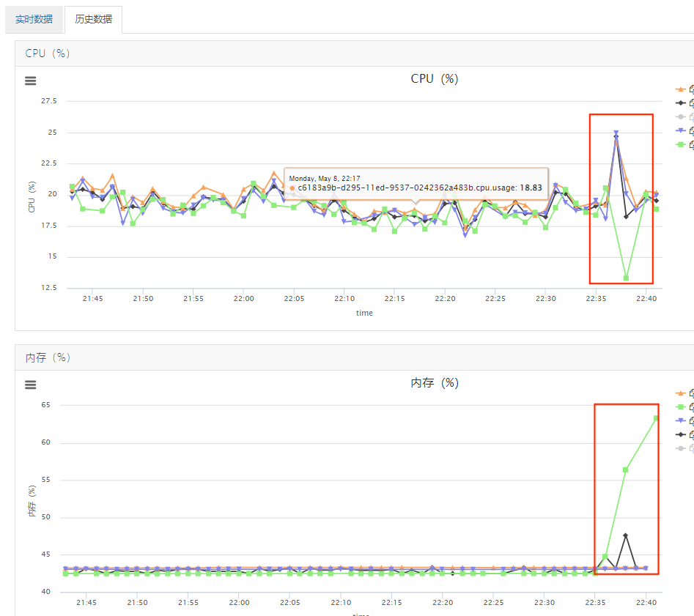
Task: Click the 'time' x-axis label of CPU chart
Action: tap(364, 313)
